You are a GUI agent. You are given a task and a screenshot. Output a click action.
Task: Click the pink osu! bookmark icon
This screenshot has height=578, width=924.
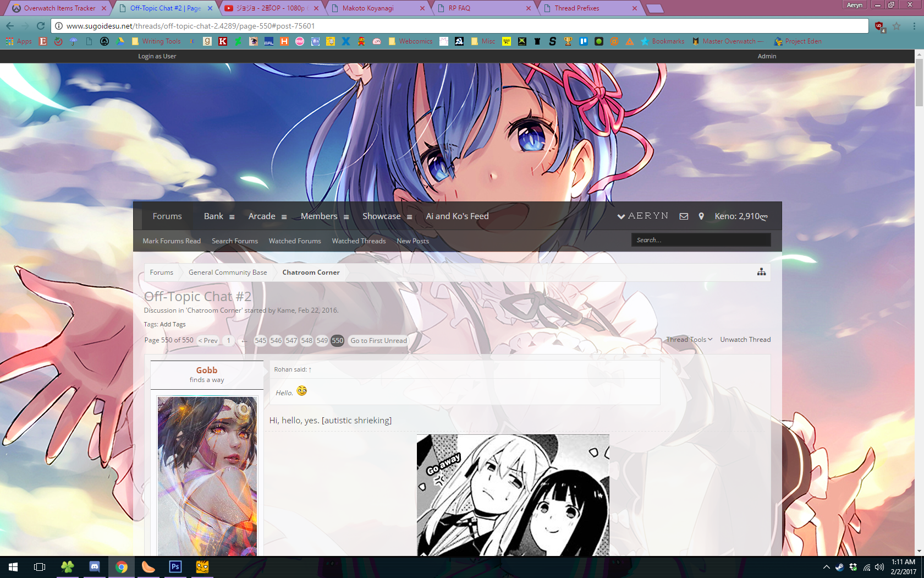(300, 41)
